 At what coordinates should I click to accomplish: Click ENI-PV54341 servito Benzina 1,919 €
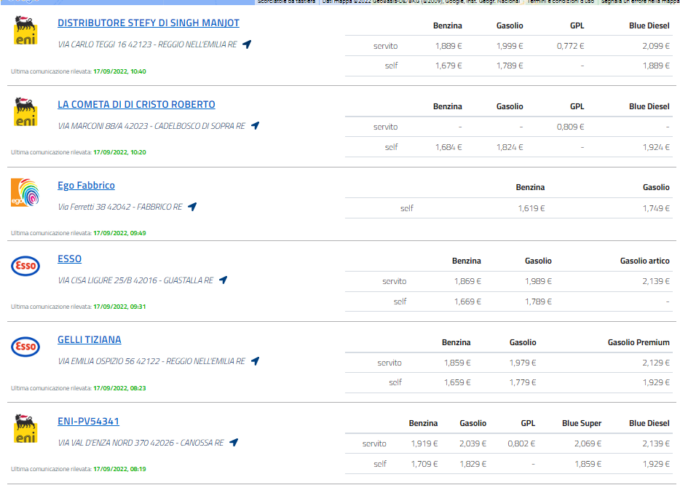click(x=424, y=443)
